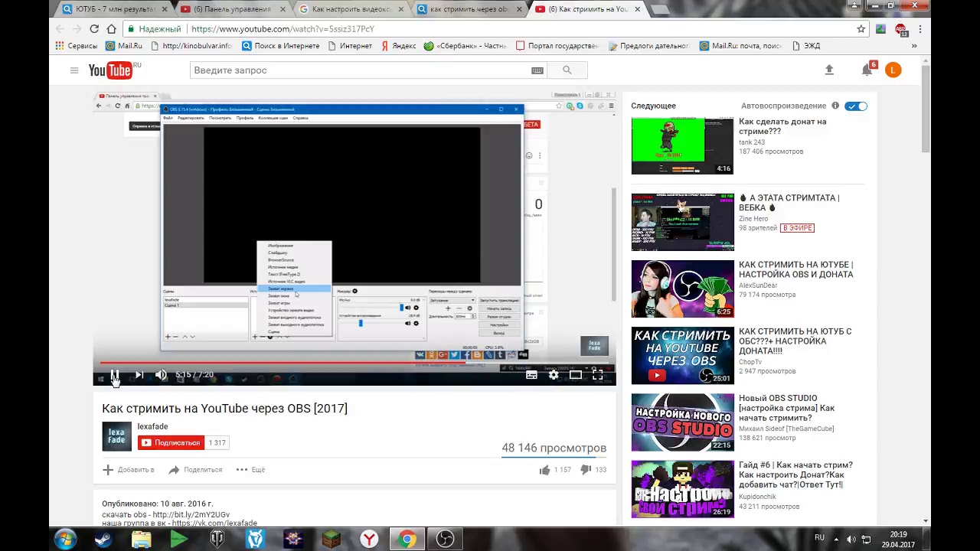Open the Windows Start button
980x551 pixels.
pyautogui.click(x=65, y=540)
